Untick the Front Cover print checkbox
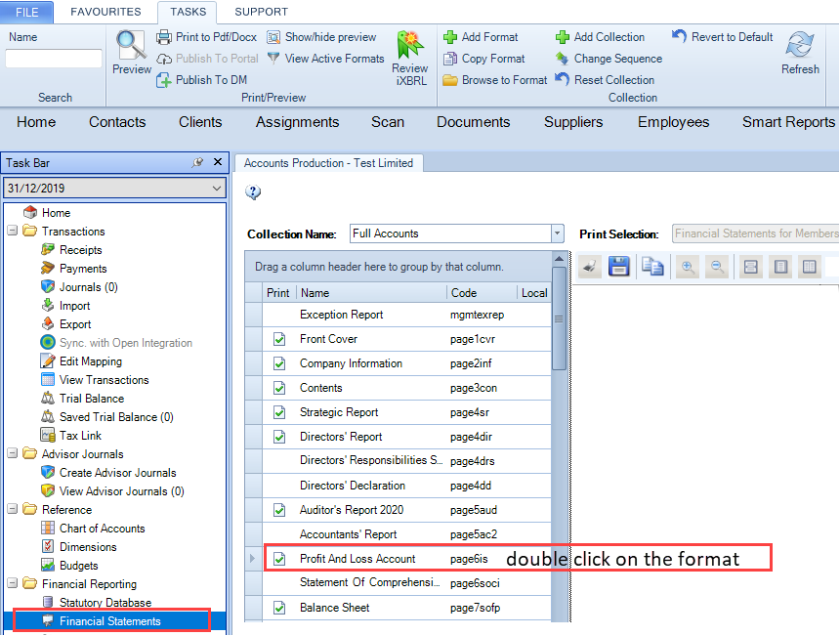The image size is (840, 636). [279, 339]
